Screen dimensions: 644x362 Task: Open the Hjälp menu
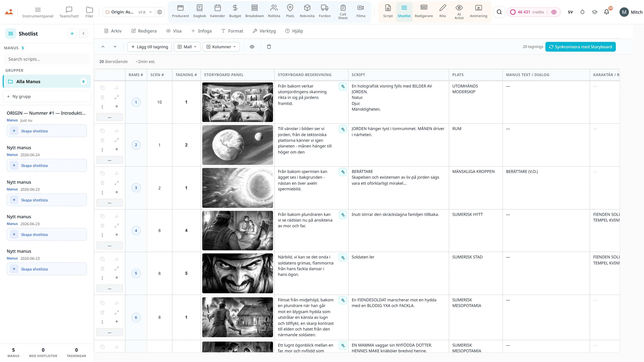(x=294, y=31)
